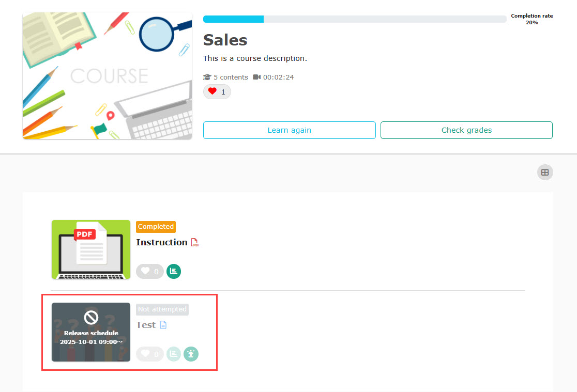Open the Instruction content title

pyautogui.click(x=161, y=242)
